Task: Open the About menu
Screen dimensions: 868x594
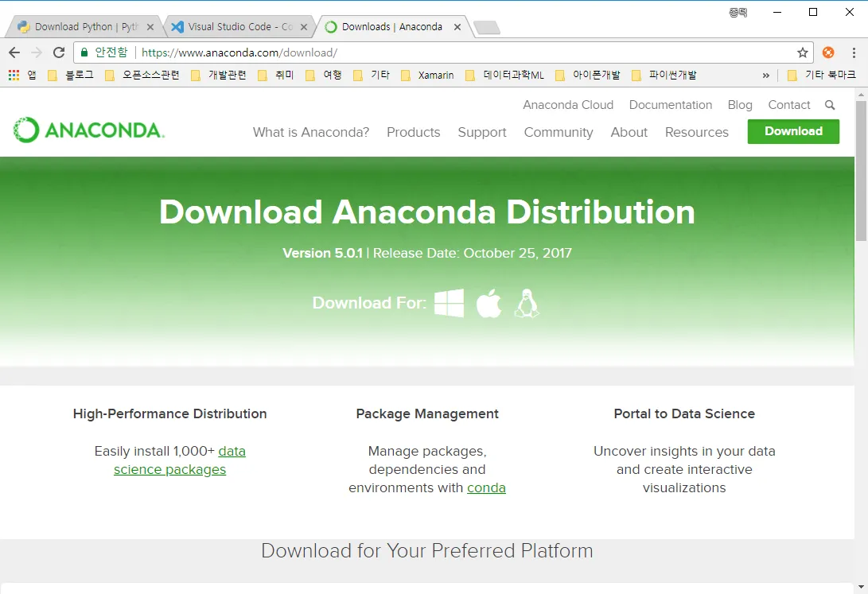Action: pyautogui.click(x=629, y=132)
